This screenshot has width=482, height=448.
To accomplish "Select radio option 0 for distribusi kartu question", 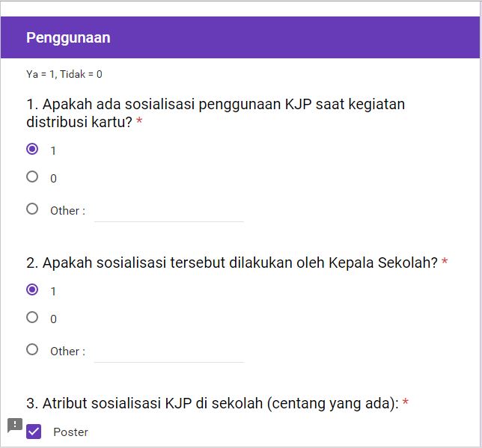I will coord(32,177).
